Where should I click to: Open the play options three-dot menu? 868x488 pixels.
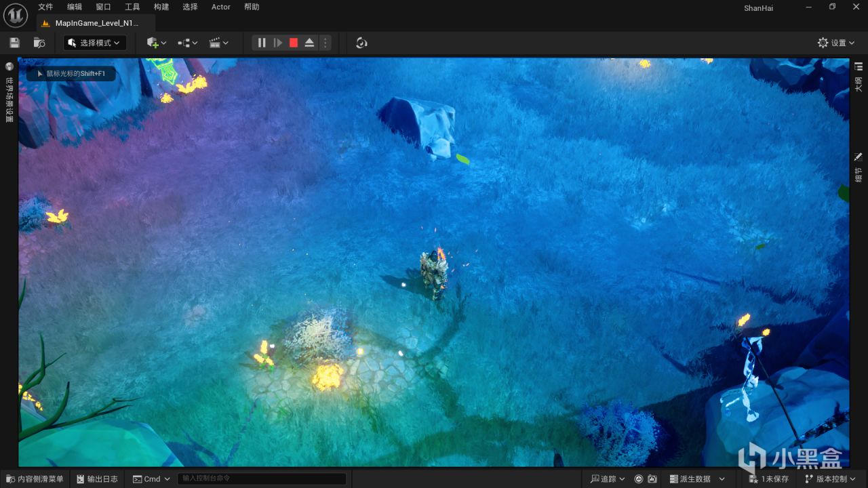pyautogui.click(x=325, y=43)
